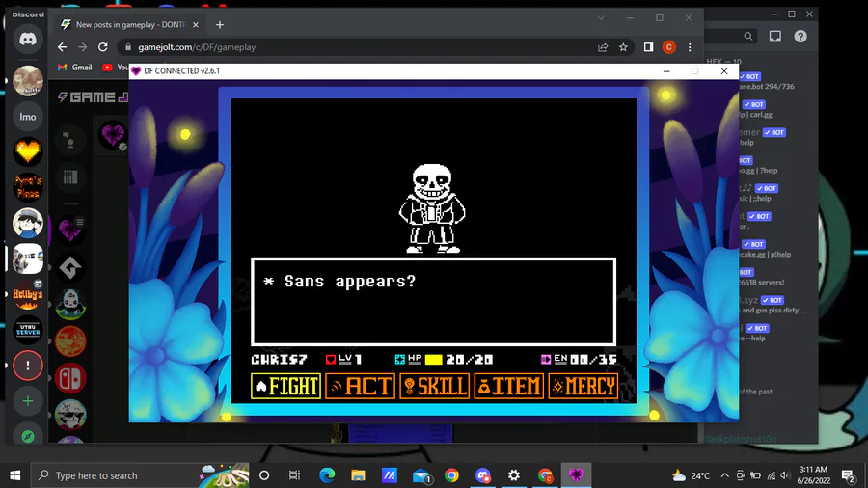Click the '* Sans appears?' dialogue text
Viewport: 868px width, 488px height.
[x=339, y=281]
